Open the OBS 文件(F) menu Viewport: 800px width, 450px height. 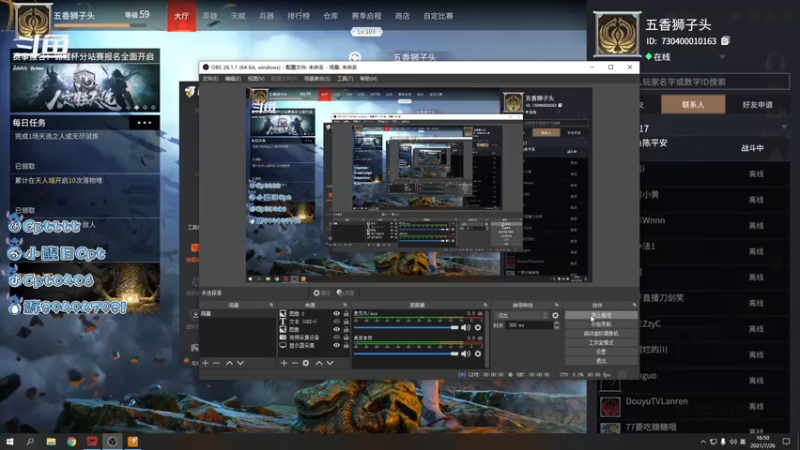pos(210,79)
